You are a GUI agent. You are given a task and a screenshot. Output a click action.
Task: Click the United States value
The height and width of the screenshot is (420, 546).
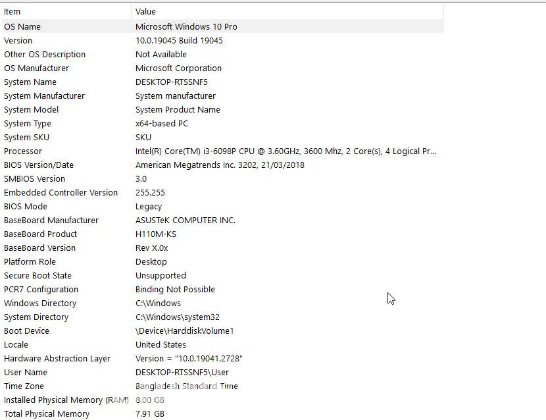161,345
